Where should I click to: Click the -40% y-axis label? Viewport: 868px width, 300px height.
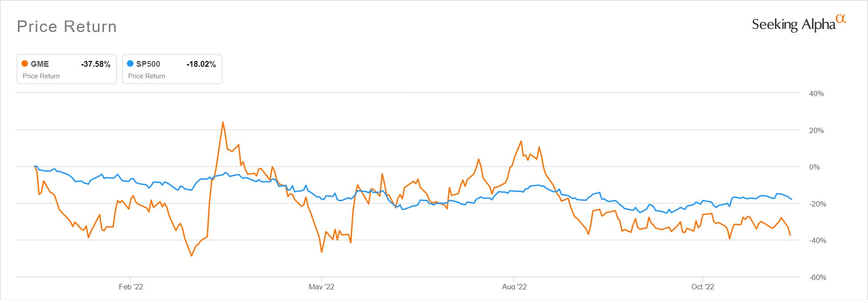[817, 240]
